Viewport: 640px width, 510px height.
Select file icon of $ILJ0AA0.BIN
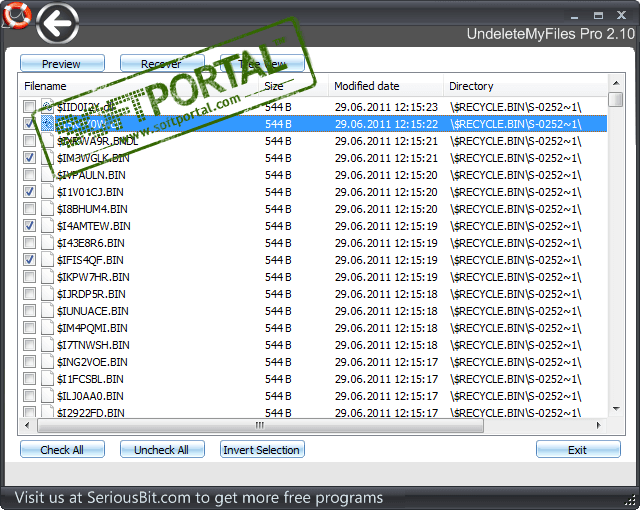coord(47,396)
